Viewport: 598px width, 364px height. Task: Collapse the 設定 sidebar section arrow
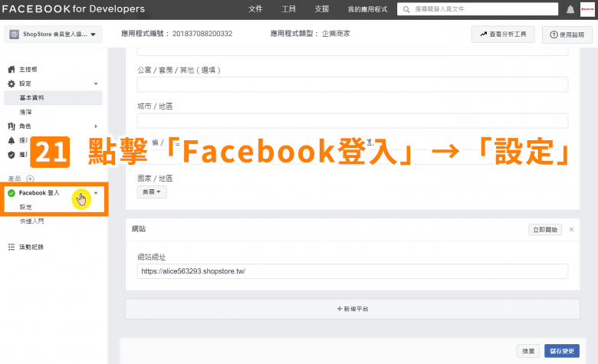[x=96, y=84]
